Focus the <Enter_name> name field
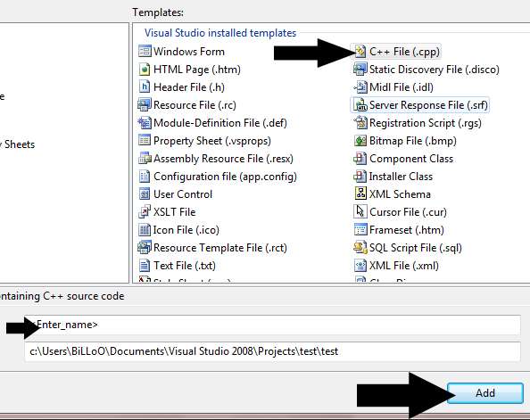Screen dimensions: 530x420 pyautogui.click(x=272, y=325)
